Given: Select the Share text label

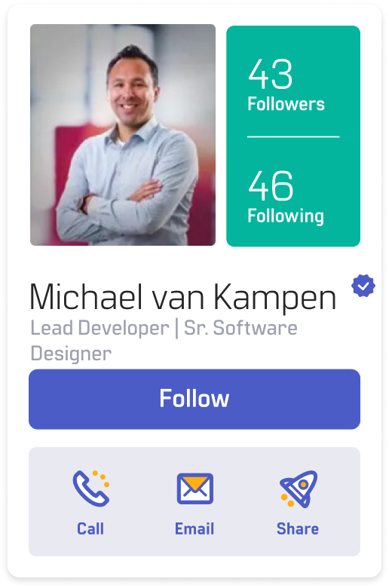Looking at the screenshot, I should [298, 528].
